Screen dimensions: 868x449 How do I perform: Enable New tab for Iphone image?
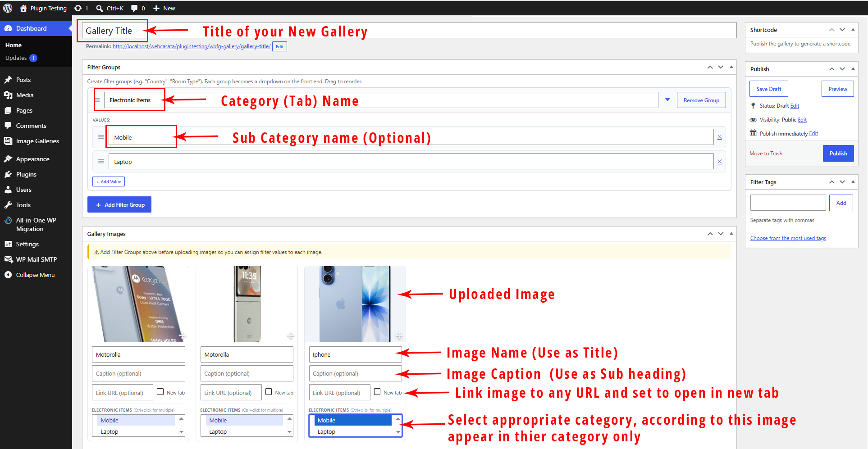[377, 392]
